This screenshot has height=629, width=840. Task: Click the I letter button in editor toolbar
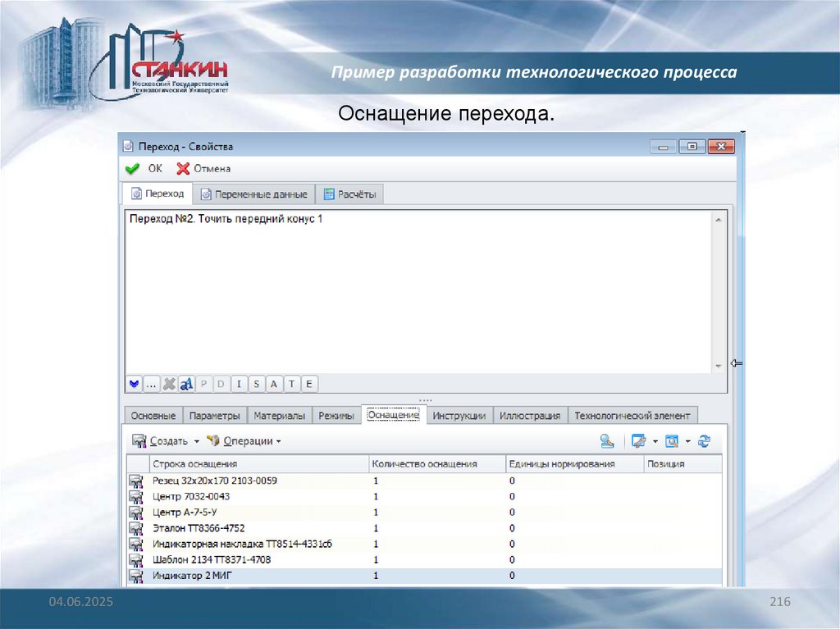coord(239,384)
